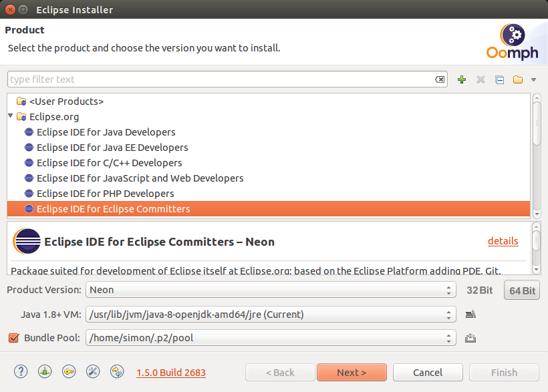Screen dimensions: 548x392
Task: Close the Eclipse Installer window
Action: (11, 9)
